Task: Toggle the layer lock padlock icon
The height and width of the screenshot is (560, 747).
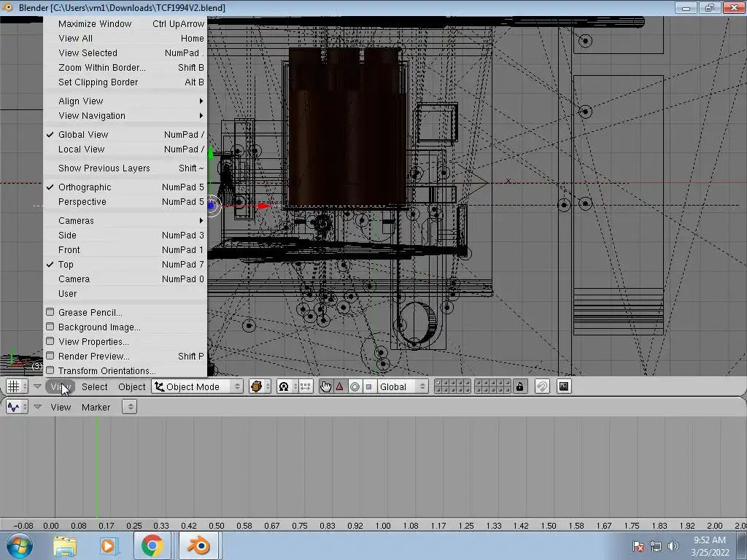Action: [519, 386]
